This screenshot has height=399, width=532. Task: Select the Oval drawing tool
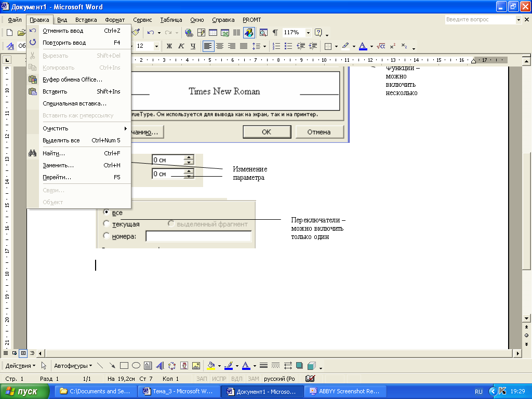pos(136,365)
